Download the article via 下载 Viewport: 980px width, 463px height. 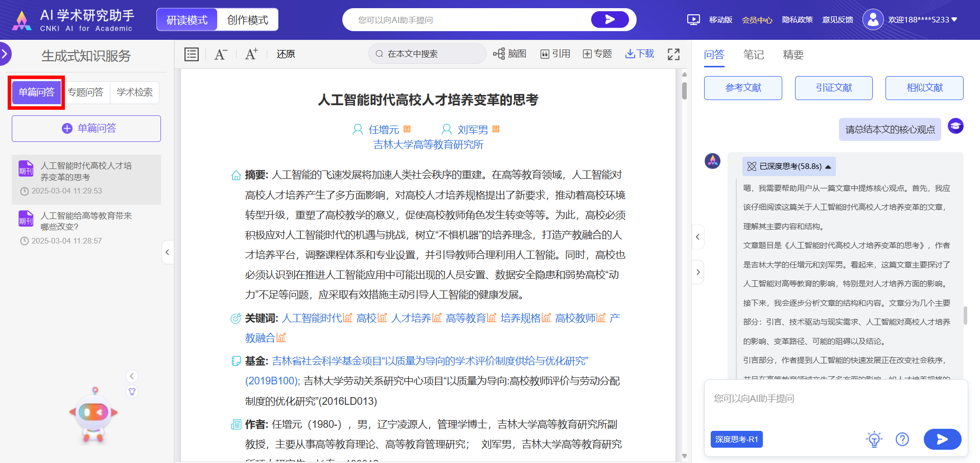pyautogui.click(x=640, y=54)
